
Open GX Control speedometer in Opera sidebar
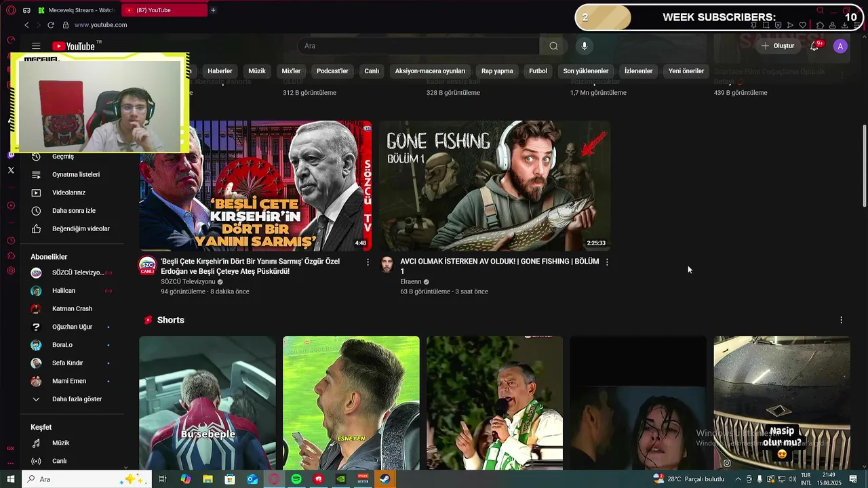pos(10,40)
